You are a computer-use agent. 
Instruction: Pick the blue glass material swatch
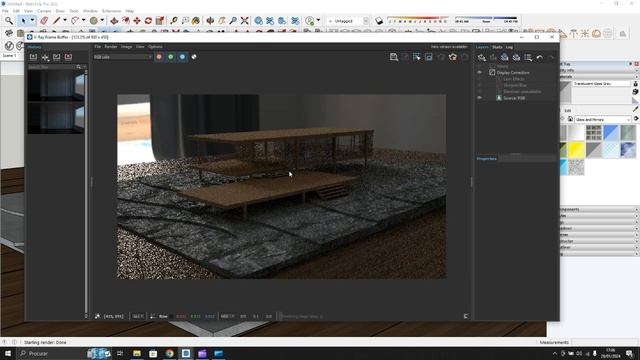point(611,133)
